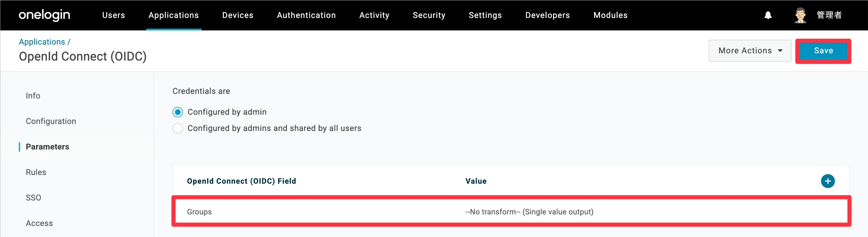
Task: Save the application settings
Action: coord(823,50)
